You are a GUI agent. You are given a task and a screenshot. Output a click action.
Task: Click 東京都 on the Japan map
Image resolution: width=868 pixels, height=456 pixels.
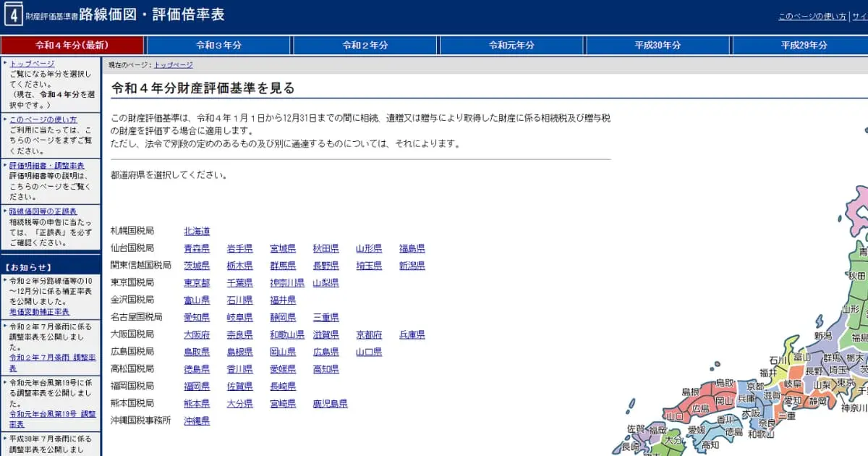(x=845, y=382)
